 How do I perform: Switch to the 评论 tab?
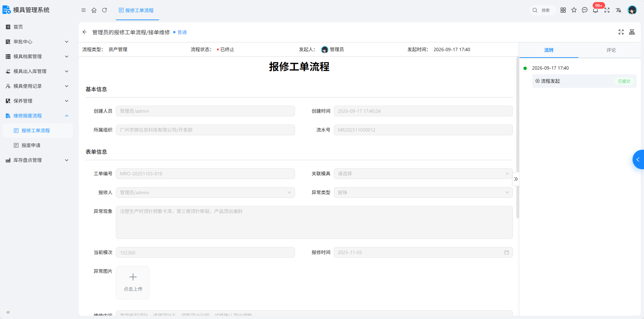(x=611, y=50)
